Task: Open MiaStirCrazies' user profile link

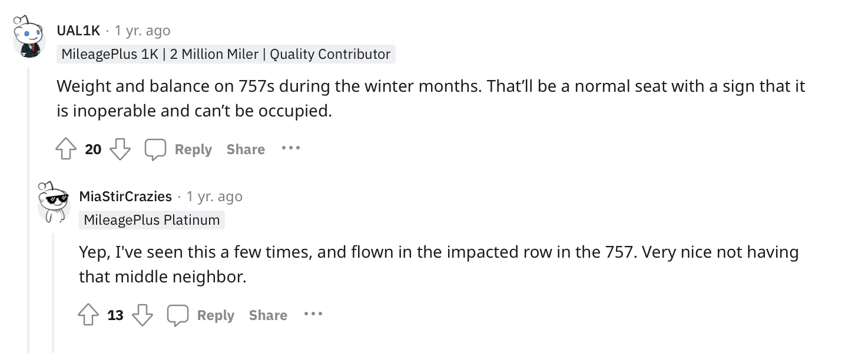Action: [x=125, y=196]
